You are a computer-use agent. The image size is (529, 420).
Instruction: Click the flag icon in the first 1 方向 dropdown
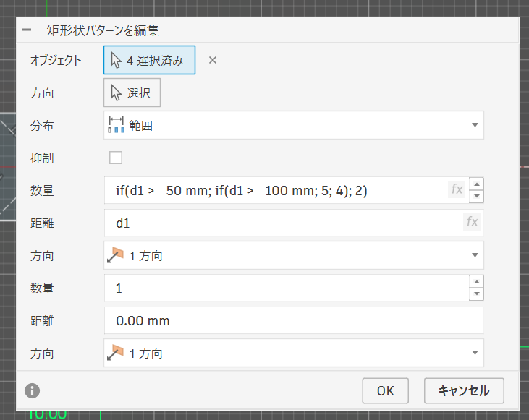click(x=115, y=255)
